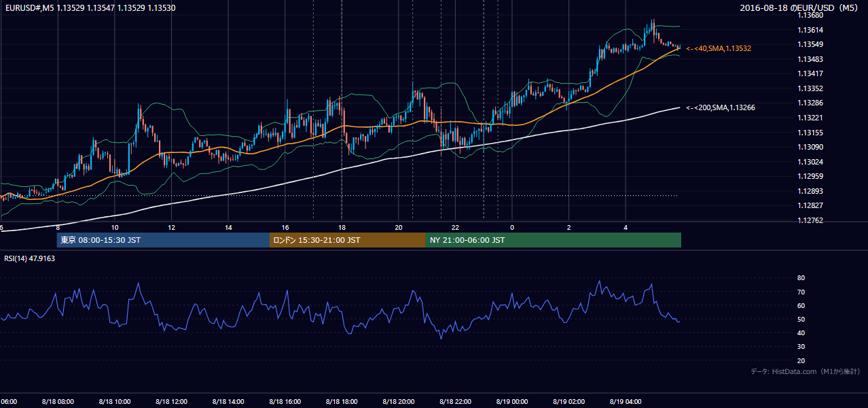
Task: Select the 8/18 08:00 time axis label
Action: point(57,402)
